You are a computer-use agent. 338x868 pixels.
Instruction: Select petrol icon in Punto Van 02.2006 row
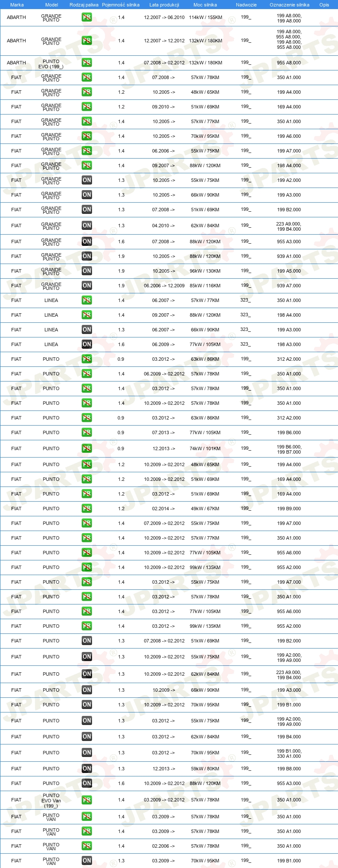87,846
